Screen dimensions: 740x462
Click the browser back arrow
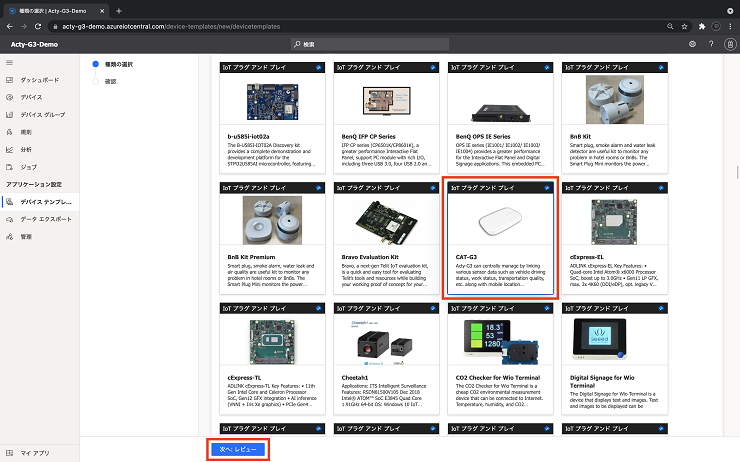pos(9,26)
